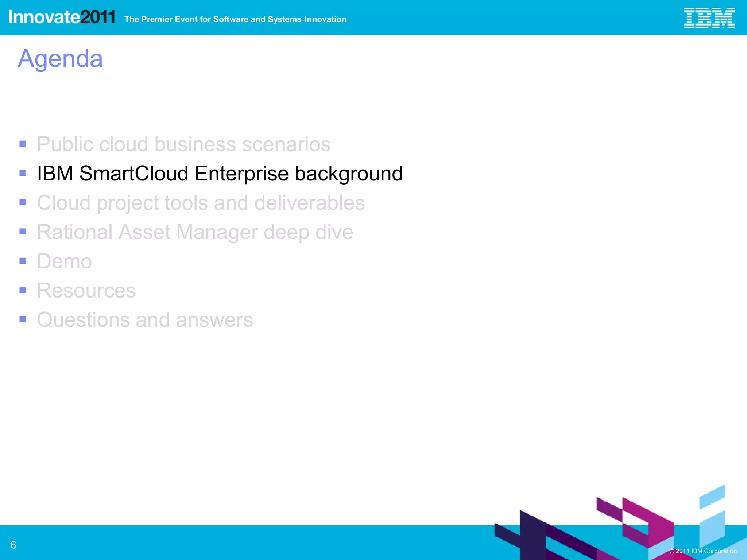Viewport: 747px width, 560px height.
Task: Click slide number 6 in footer
Action: click(13, 545)
